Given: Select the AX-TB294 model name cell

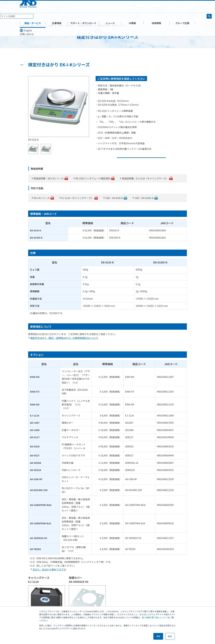Looking at the screenshot, I should (44, 549).
